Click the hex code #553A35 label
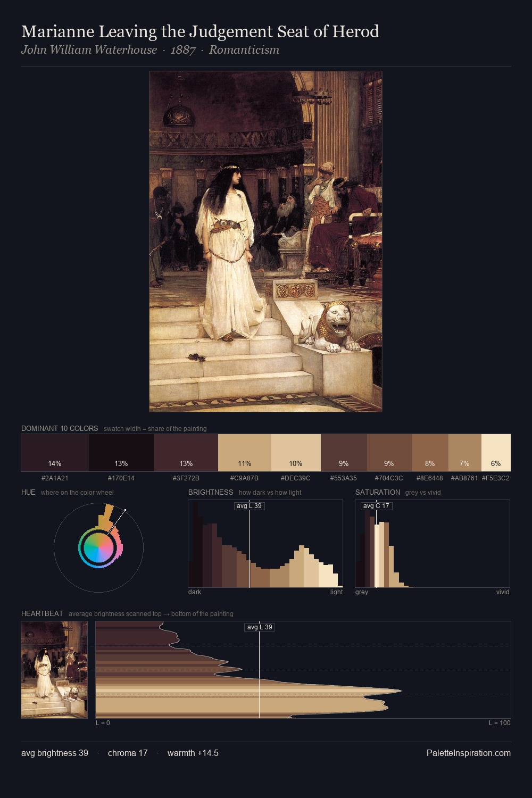This screenshot has width=532, height=798. (x=344, y=478)
